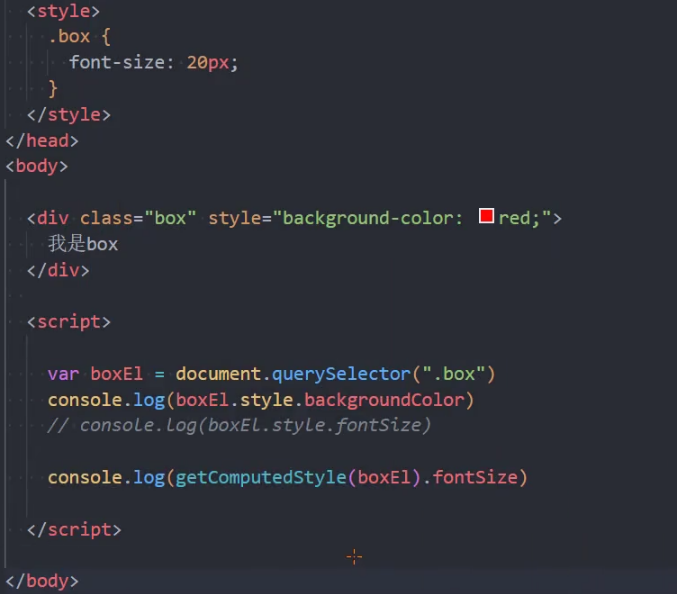Click the class="box" attribute

point(138,218)
